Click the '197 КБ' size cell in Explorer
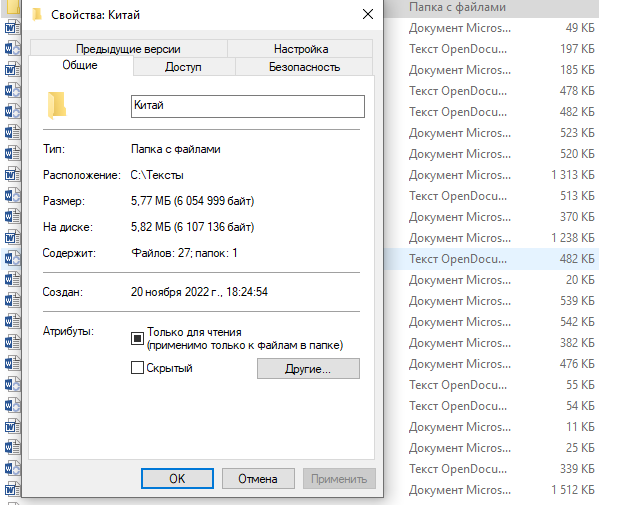 [577, 49]
